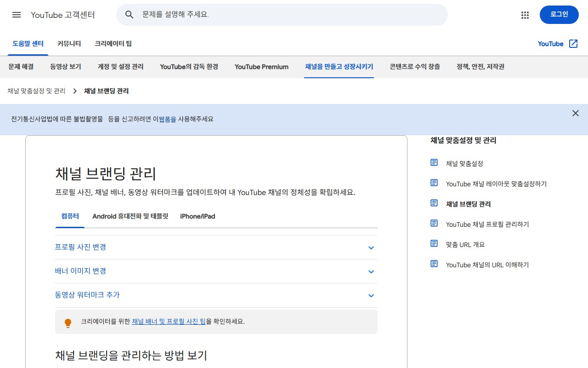Follow the 웹폼 link in the banner
Screen dimensions: 588x368
[167, 119]
